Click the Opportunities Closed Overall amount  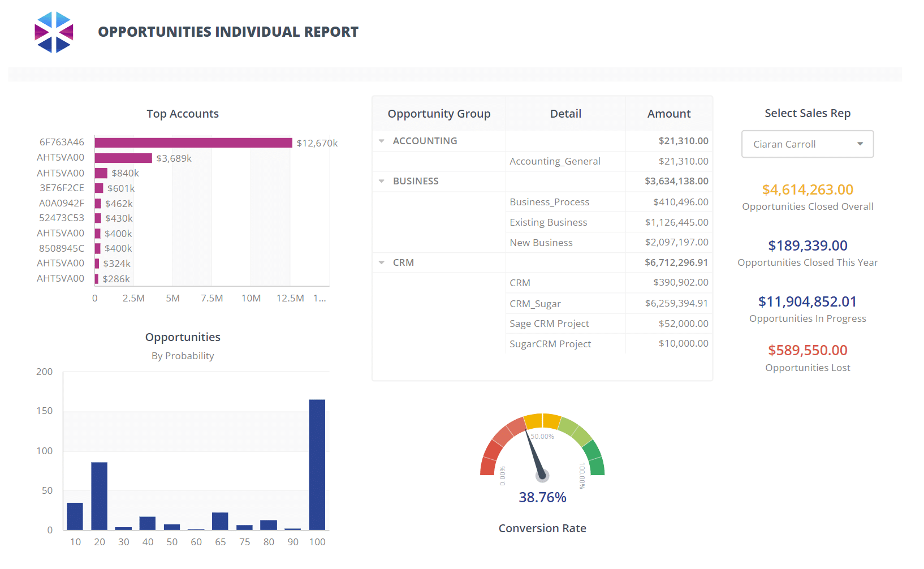click(807, 189)
